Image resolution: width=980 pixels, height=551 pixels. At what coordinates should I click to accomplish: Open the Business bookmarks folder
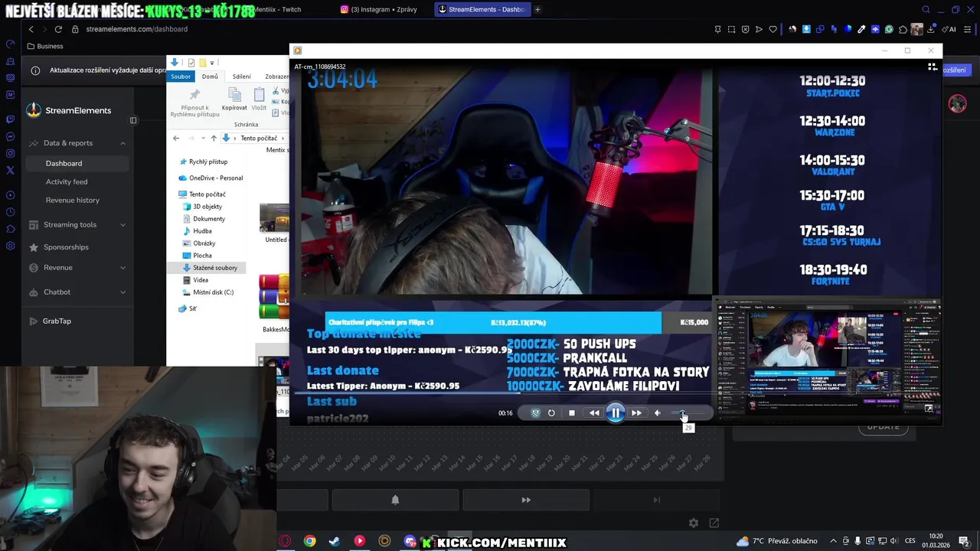tap(44, 46)
